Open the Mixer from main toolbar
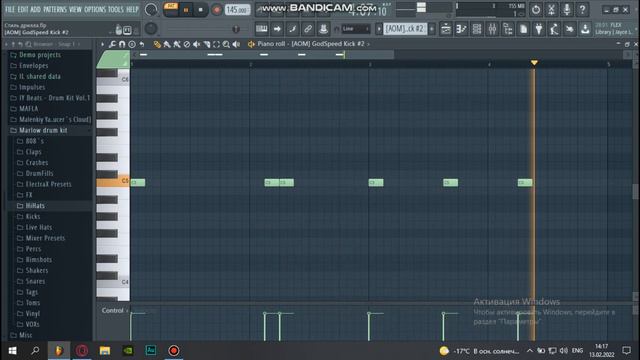The height and width of the screenshot is (360, 640). [x=492, y=29]
